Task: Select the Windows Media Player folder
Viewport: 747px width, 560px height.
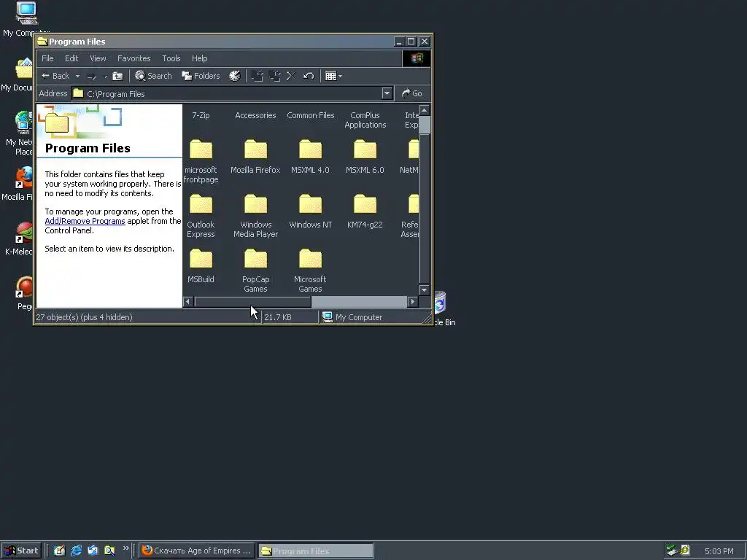Action: (255, 216)
